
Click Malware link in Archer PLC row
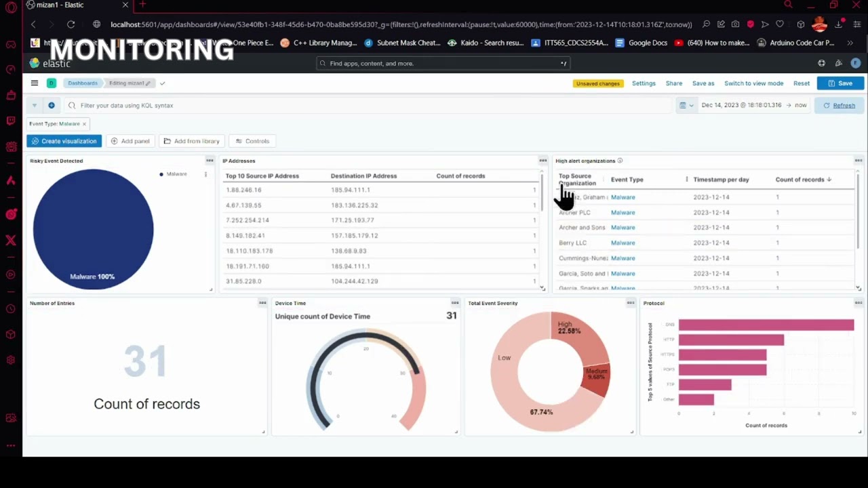[623, 212]
